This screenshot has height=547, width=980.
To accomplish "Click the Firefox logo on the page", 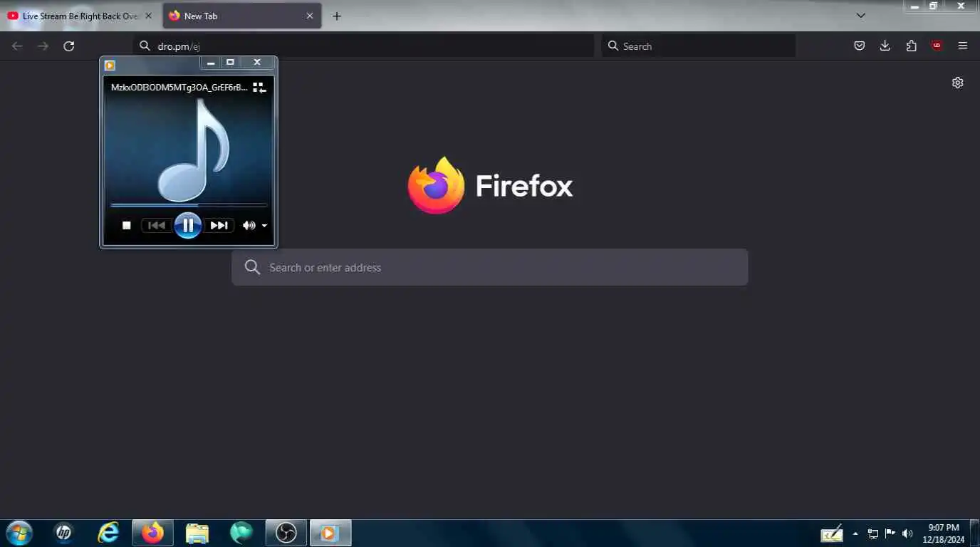I will (x=436, y=185).
